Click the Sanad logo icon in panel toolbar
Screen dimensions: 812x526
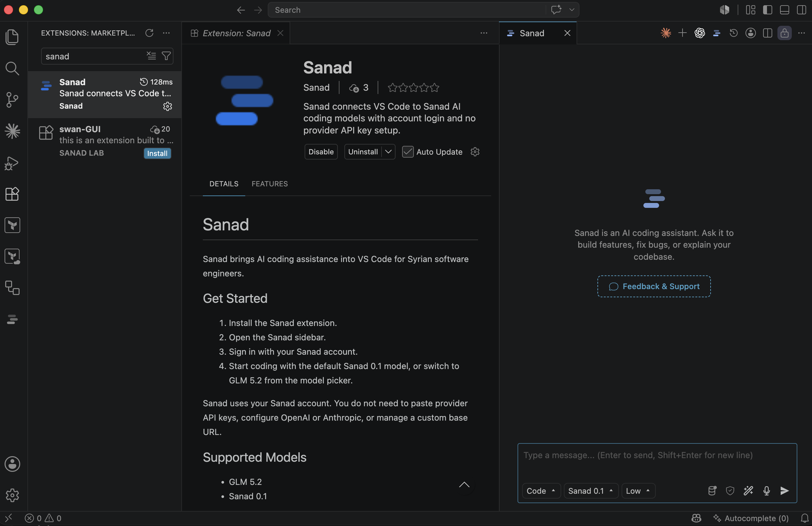coord(716,33)
